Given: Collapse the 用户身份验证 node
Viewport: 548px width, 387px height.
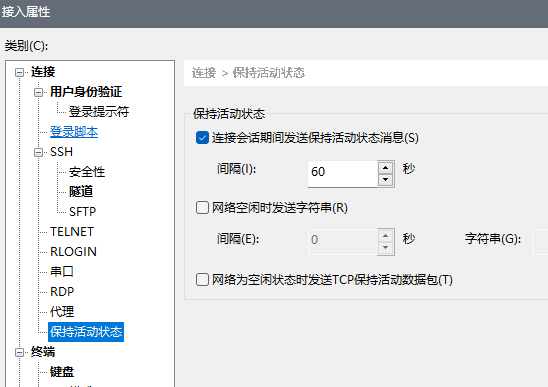Looking at the screenshot, I should tap(38, 92).
